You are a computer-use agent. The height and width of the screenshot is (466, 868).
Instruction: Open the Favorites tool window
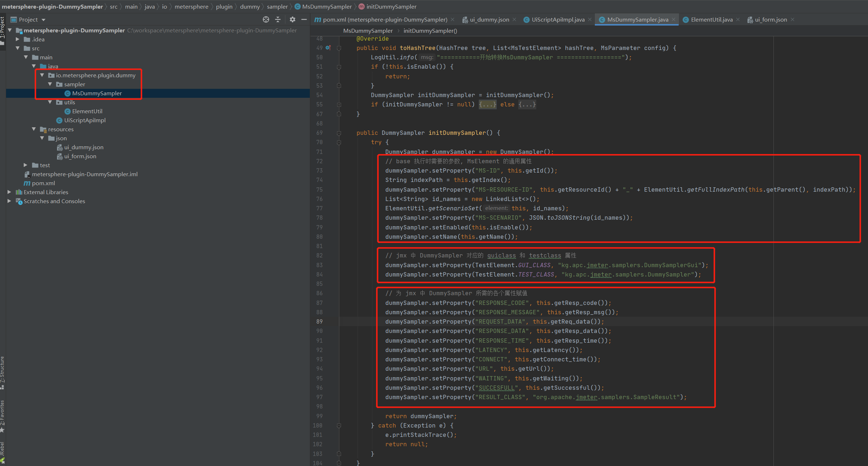[x=3, y=416]
